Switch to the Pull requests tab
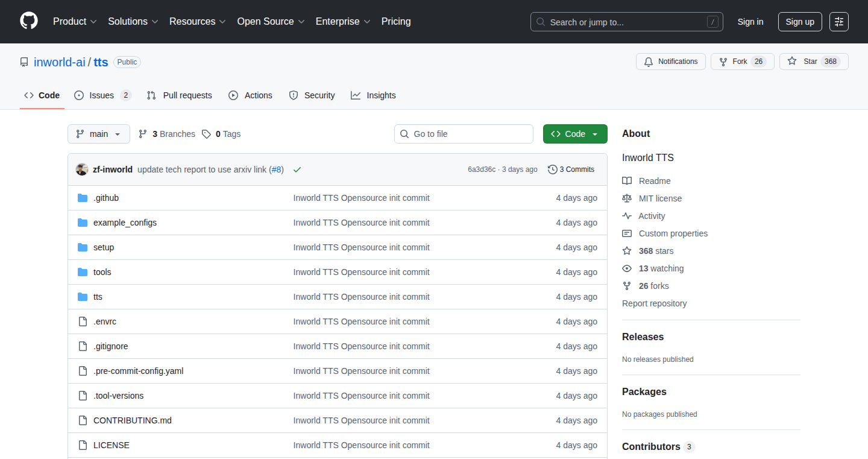 pyautogui.click(x=180, y=95)
